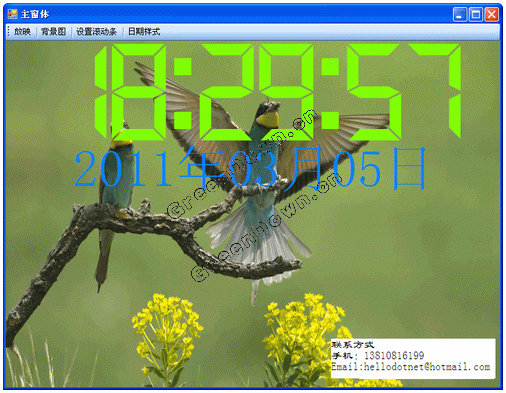This screenshot has height=393, width=506.
Task: Click the minutes digits 29 on the clock
Action: click(x=257, y=92)
